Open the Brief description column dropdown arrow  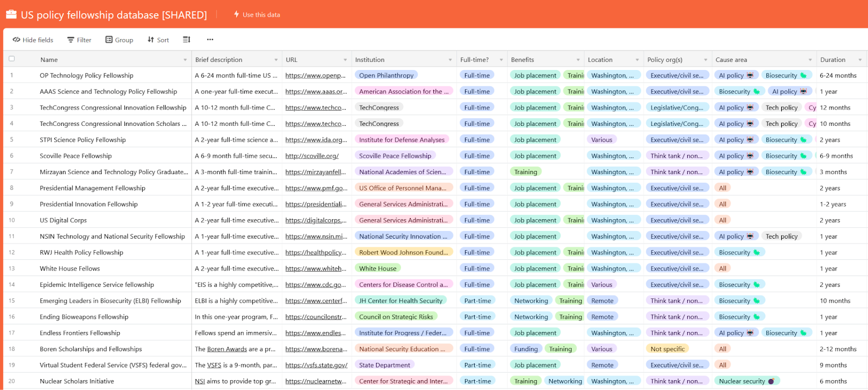click(276, 60)
